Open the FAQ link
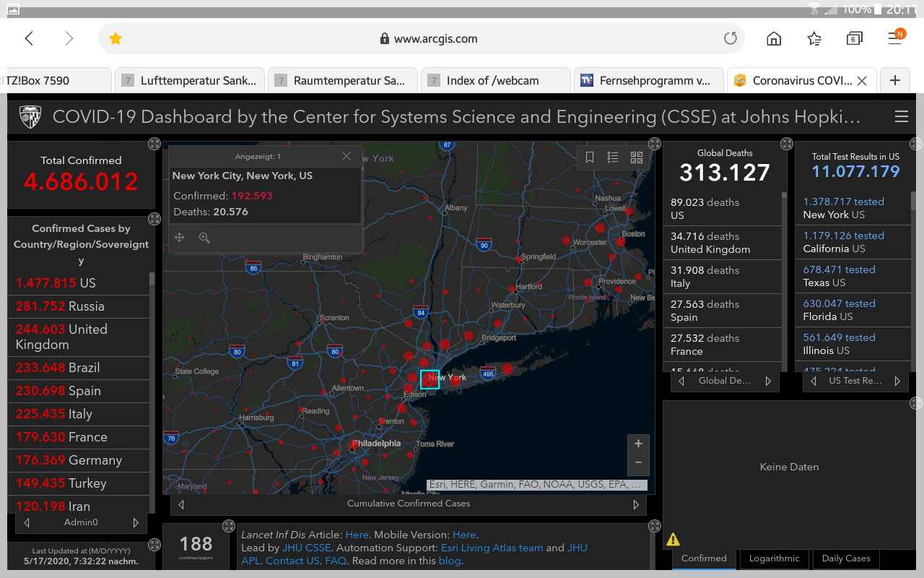This screenshot has height=578, width=924. 336,561
